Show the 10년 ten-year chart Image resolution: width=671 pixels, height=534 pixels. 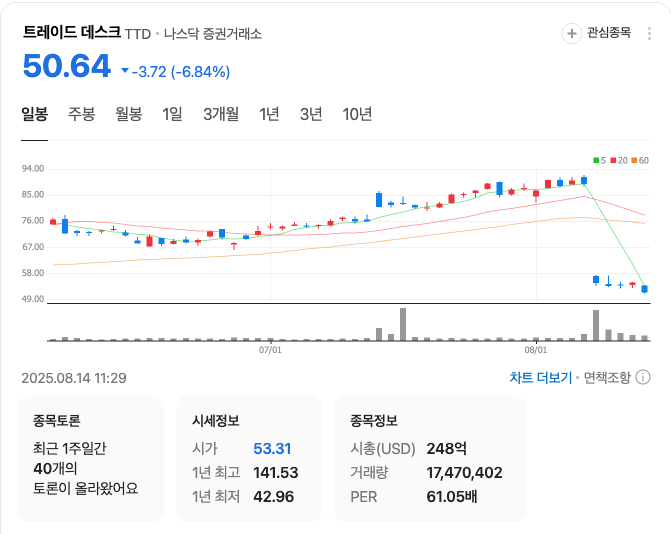point(357,114)
